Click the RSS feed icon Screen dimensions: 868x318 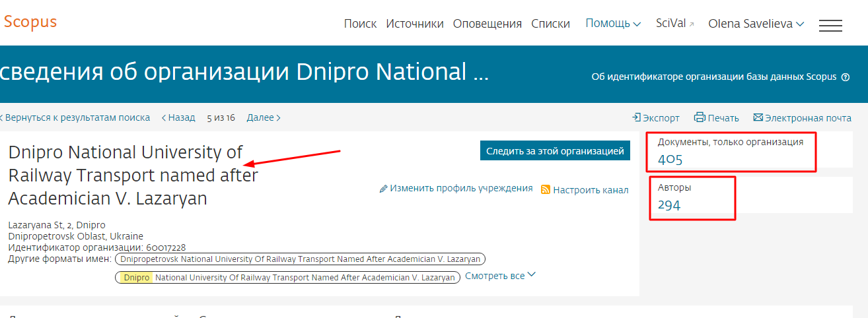click(x=546, y=189)
